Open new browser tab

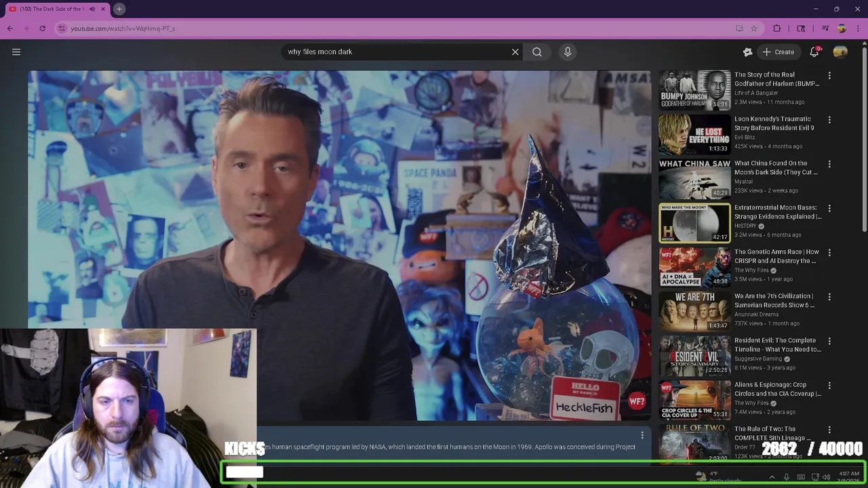click(119, 9)
